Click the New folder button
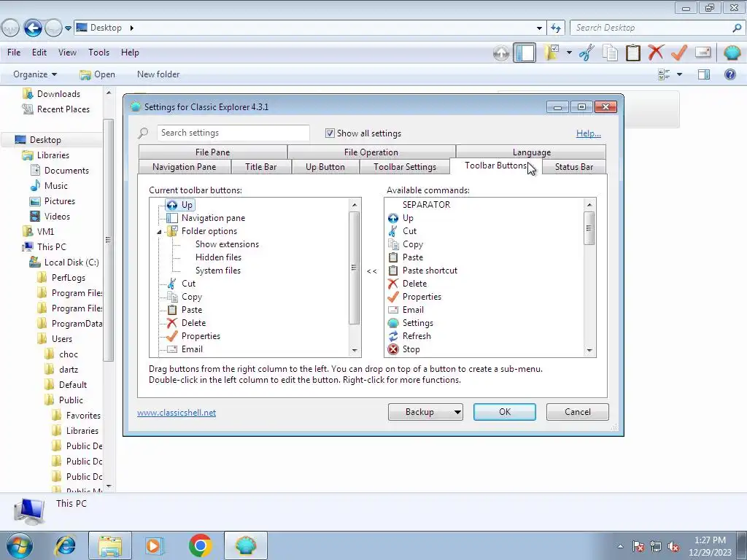The height and width of the screenshot is (560, 747). (x=158, y=74)
